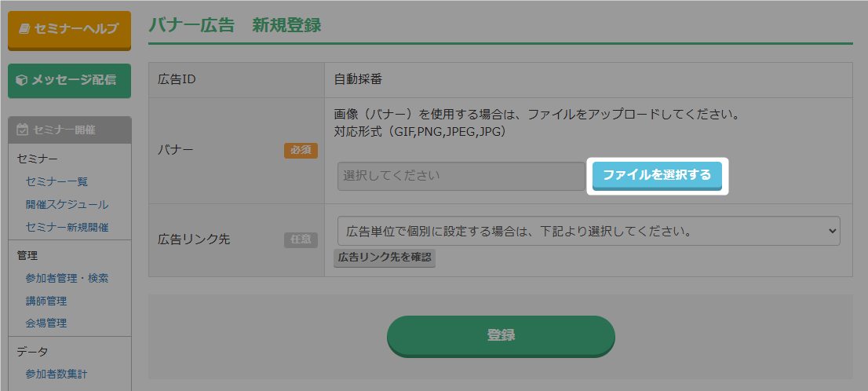
Task: Open 参加者管理・検索 in the sidebar
Action: 67,278
